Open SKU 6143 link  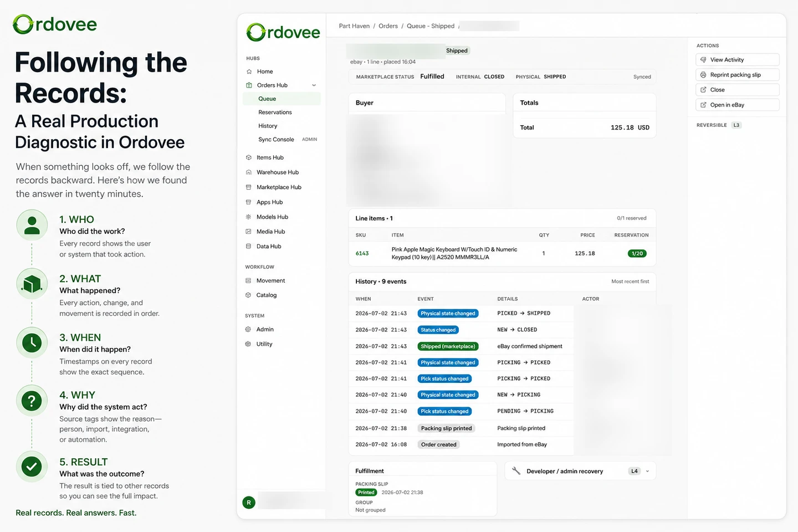[362, 253]
